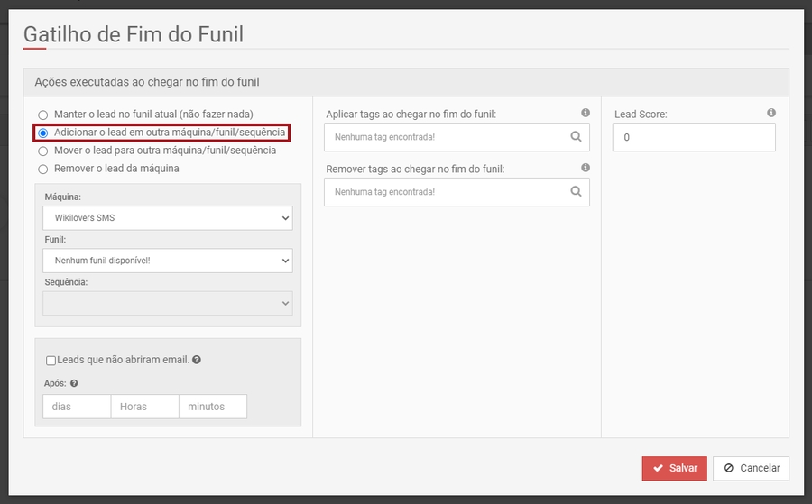Enable 'Leads que não abriram email' checkbox
The image size is (812, 504).
point(51,360)
